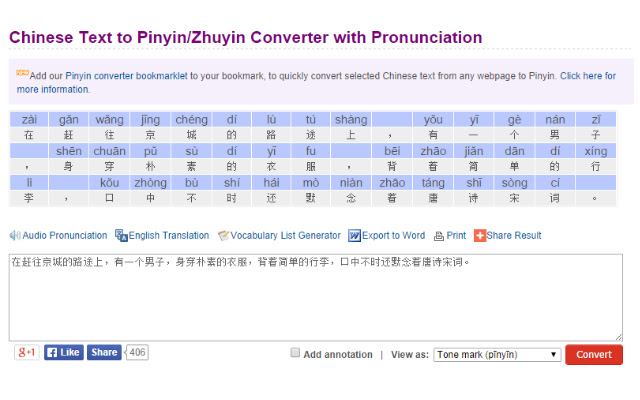Click the Facebook Share button
Screen dimensions: 640x400
[104, 352]
